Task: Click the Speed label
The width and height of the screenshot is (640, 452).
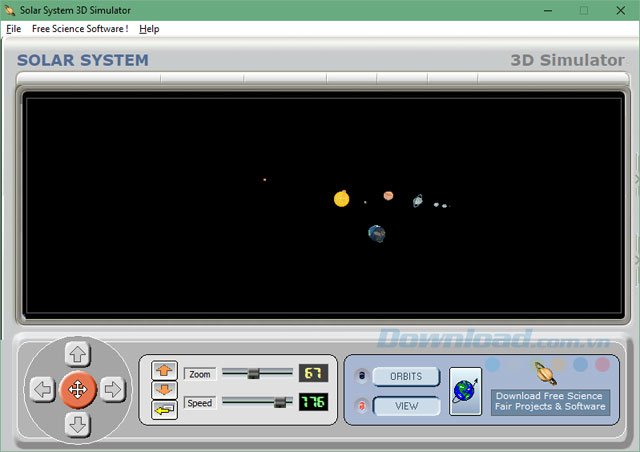Action: coord(200,403)
